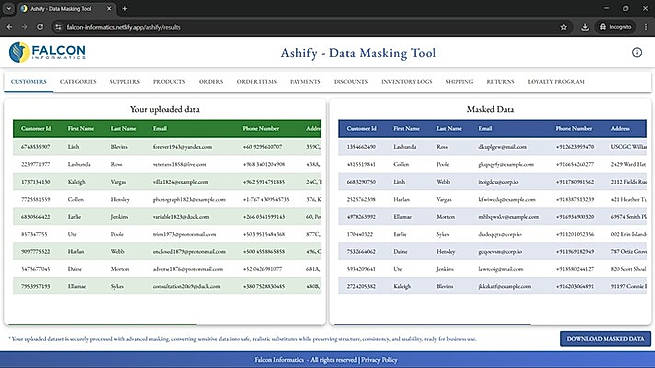This screenshot has height=368, width=655.
Task: Open the Chrome three-dot menu
Action: (x=646, y=27)
